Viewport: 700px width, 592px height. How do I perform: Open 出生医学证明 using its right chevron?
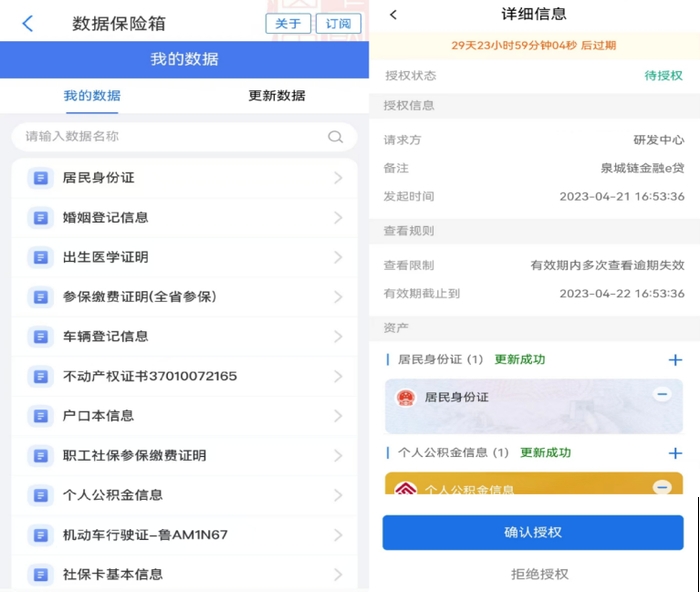338,257
